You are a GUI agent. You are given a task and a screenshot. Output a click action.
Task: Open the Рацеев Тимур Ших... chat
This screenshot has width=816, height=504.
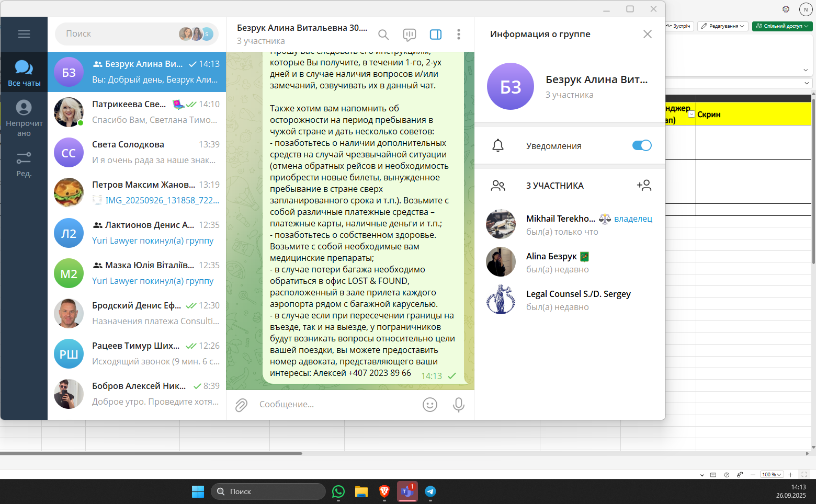click(137, 354)
